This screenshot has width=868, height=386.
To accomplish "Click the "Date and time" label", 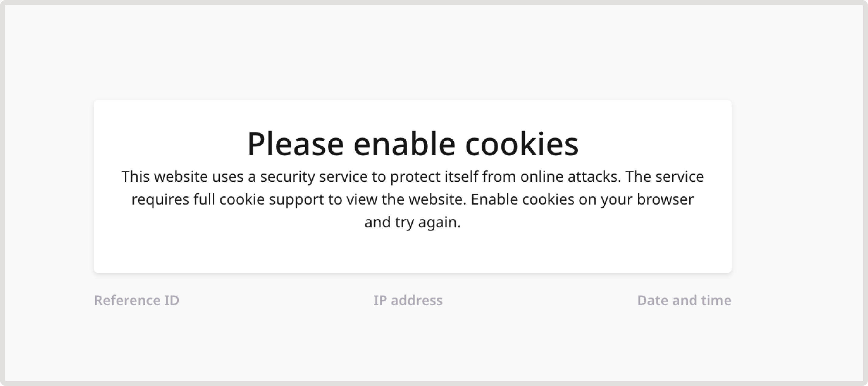I will point(684,300).
